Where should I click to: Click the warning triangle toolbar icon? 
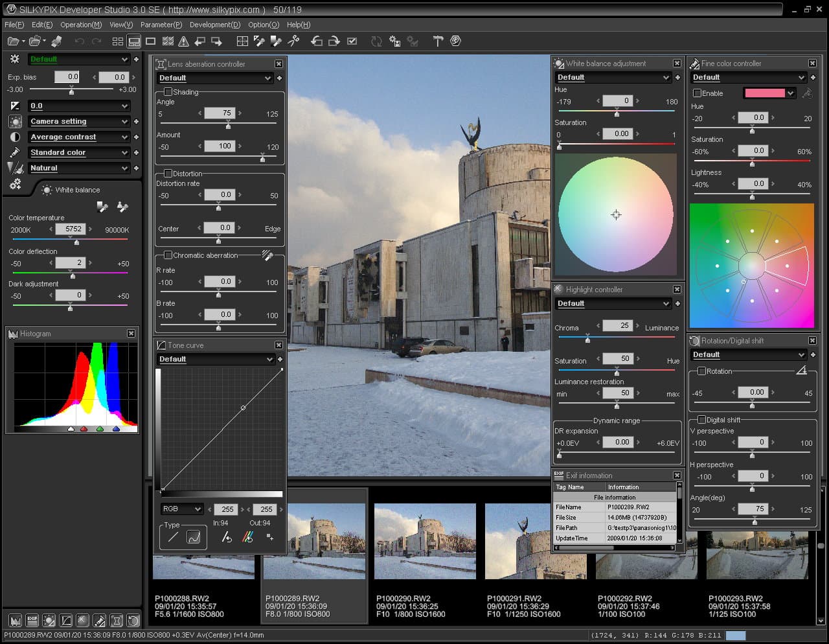click(184, 41)
